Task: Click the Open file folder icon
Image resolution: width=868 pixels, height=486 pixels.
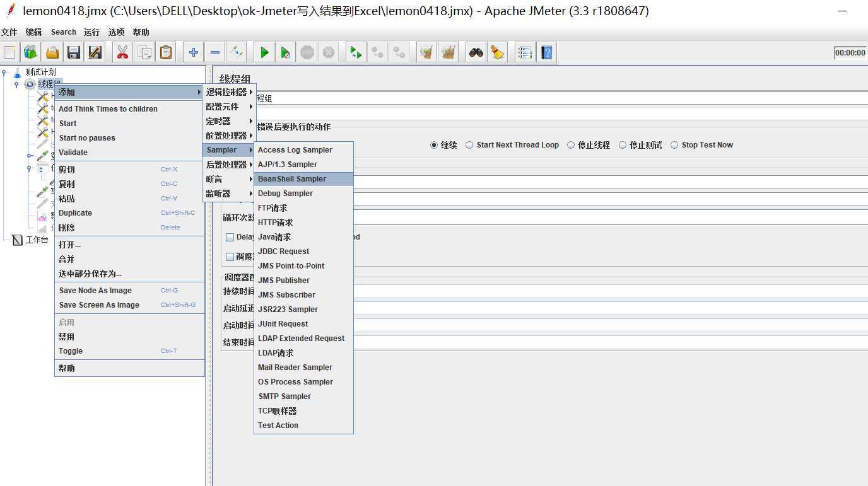Action: point(52,52)
